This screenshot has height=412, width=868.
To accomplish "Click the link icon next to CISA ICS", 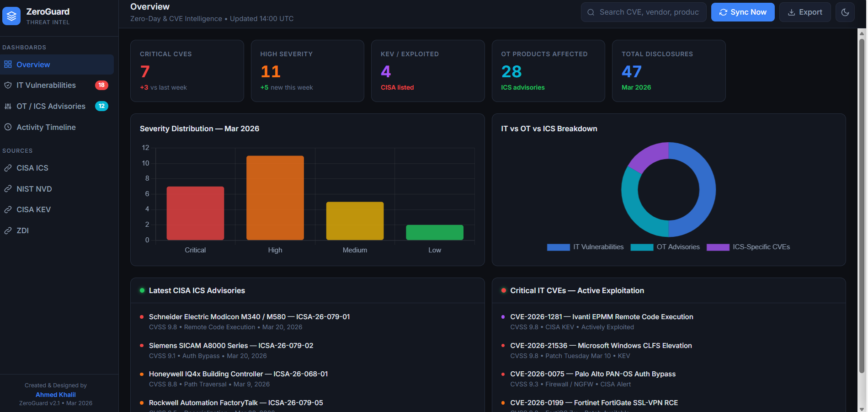I will click(8, 168).
